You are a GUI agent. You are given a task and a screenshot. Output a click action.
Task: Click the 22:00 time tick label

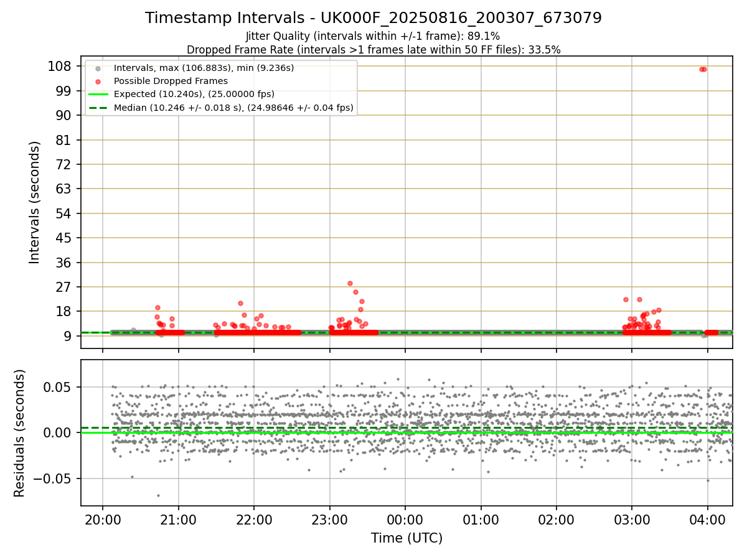pos(254,518)
